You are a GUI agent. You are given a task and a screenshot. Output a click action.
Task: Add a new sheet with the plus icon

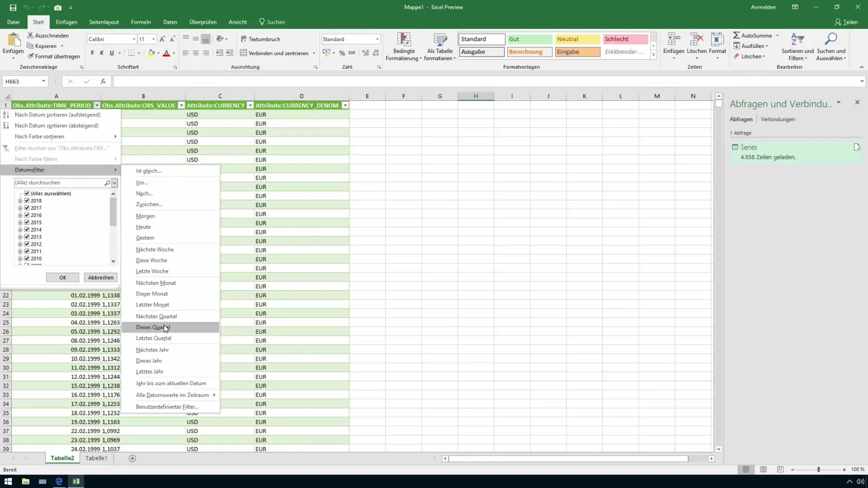[132, 458]
